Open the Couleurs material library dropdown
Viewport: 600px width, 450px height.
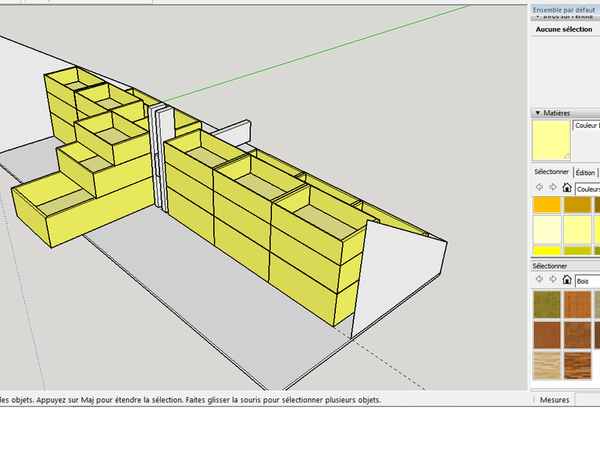[586, 188]
